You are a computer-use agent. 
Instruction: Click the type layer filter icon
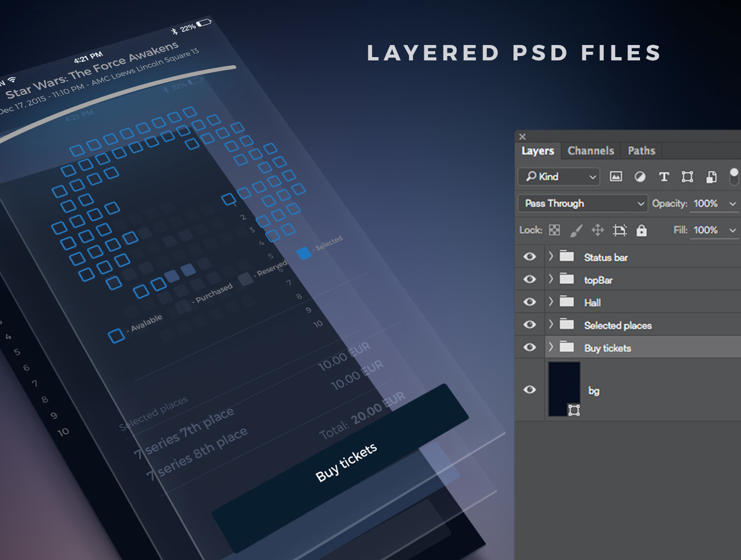664,176
